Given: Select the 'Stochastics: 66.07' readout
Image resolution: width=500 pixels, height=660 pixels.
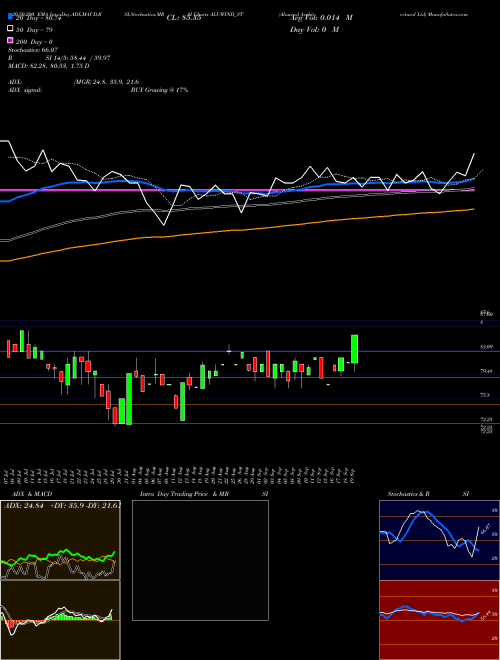Looking at the screenshot, I should [33, 50].
